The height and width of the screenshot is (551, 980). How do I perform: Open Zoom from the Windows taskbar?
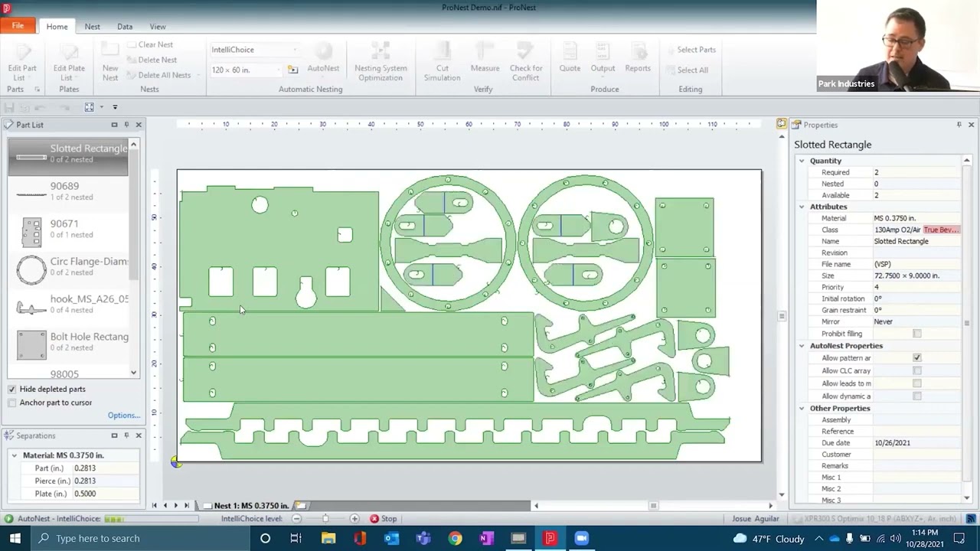coord(581,538)
